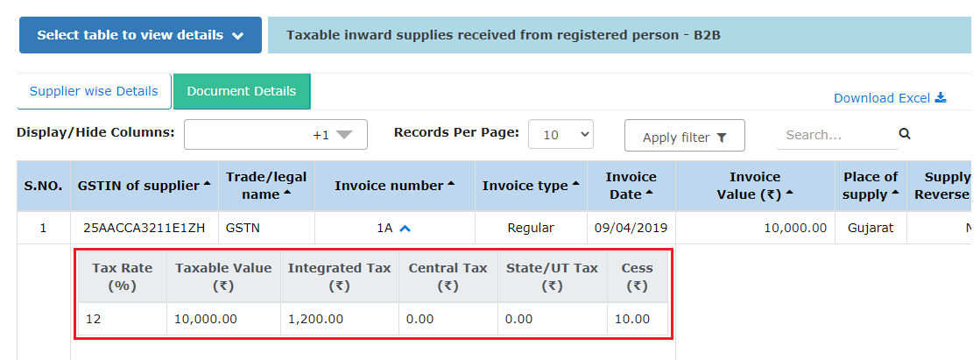Click the Download Excel link
Viewport: 980px width, 360px height.
(882, 98)
